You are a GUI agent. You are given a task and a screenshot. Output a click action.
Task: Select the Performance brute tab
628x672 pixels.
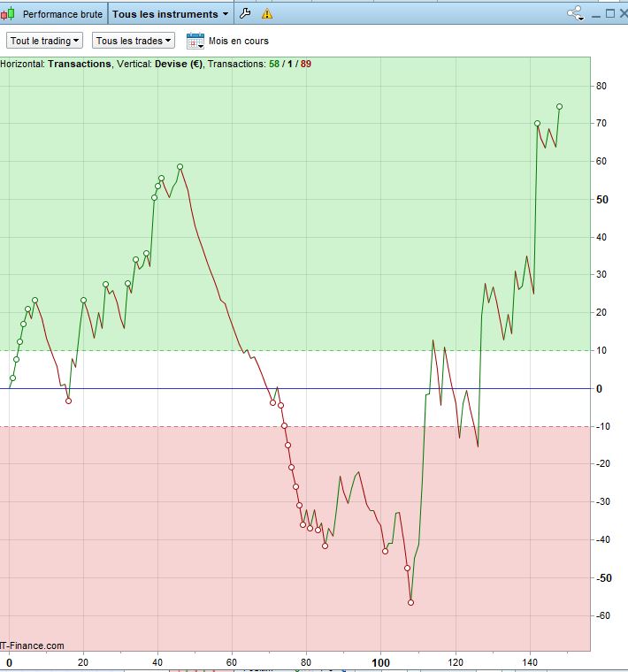pos(63,14)
